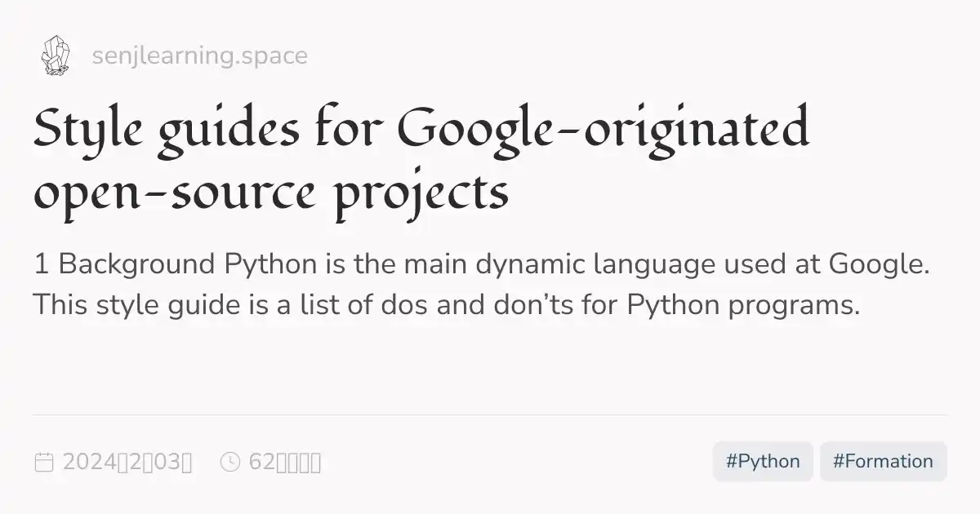Screen dimensions: 980x514
Task: Select the 1 Background Python description text
Action: click(483, 286)
